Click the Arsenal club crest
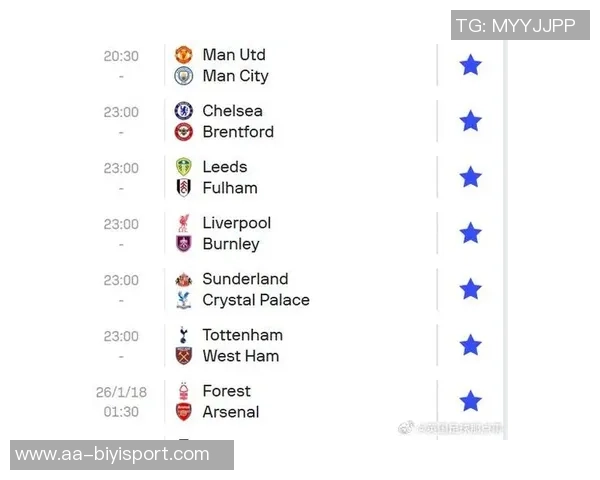This screenshot has width=600, height=480. click(x=184, y=412)
